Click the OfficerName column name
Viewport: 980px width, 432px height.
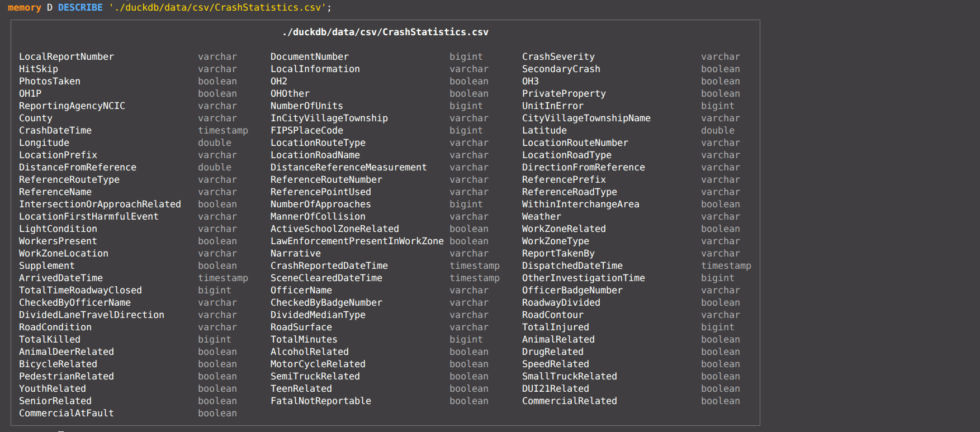pyautogui.click(x=301, y=291)
